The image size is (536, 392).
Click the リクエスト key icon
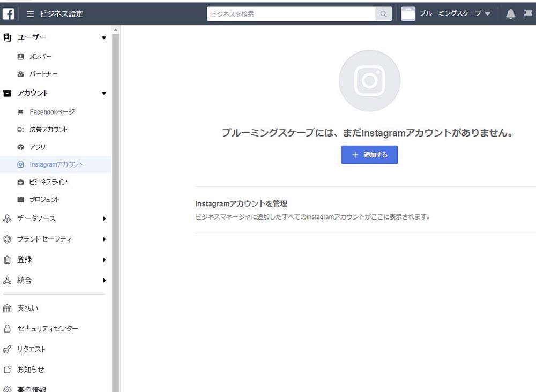(x=7, y=349)
